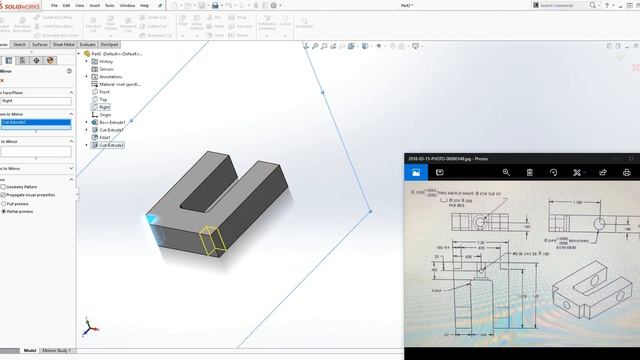This screenshot has height=360, width=640.
Task: Open the DimXpertManager crosshair tab icon
Action: pyautogui.click(x=36, y=60)
